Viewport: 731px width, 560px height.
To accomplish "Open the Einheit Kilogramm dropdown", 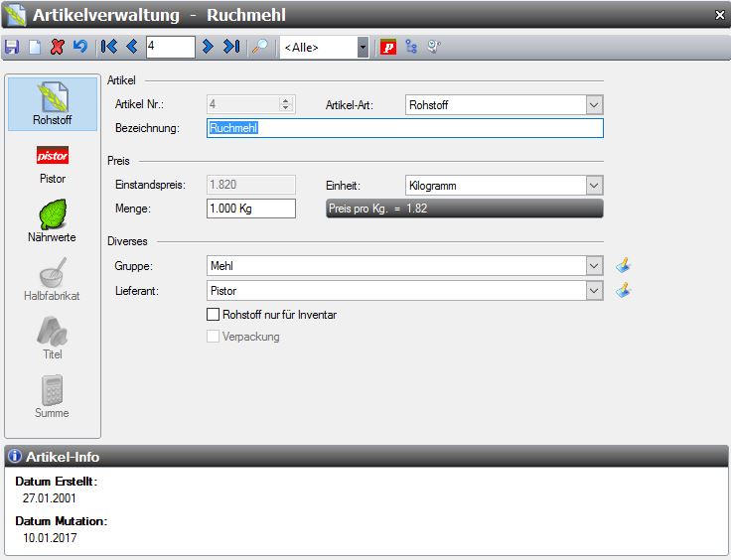I will tap(594, 185).
